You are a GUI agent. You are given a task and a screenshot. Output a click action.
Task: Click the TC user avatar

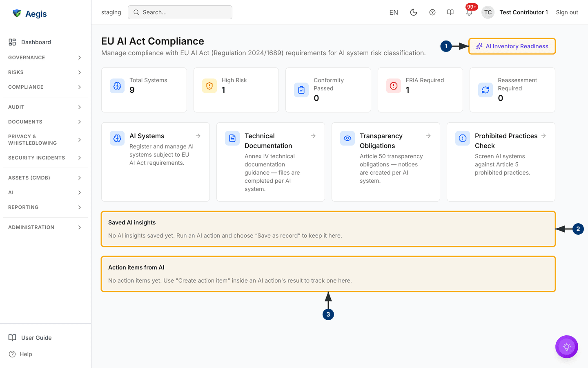(x=488, y=12)
